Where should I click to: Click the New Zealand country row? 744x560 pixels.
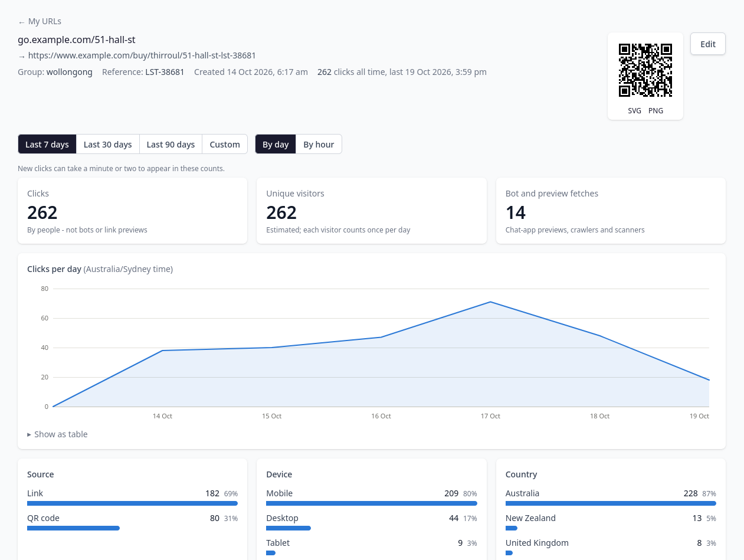click(x=611, y=522)
